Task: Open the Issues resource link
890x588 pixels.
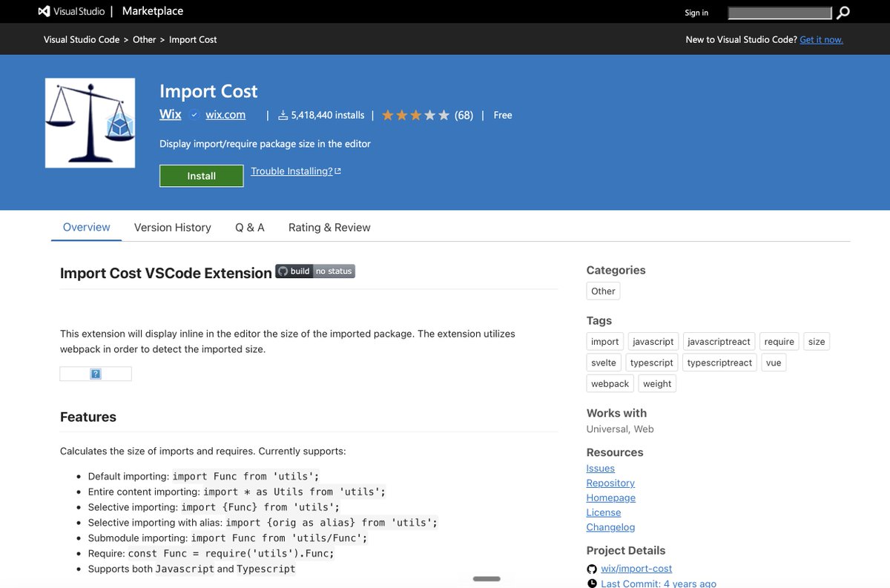Action: [601, 469]
